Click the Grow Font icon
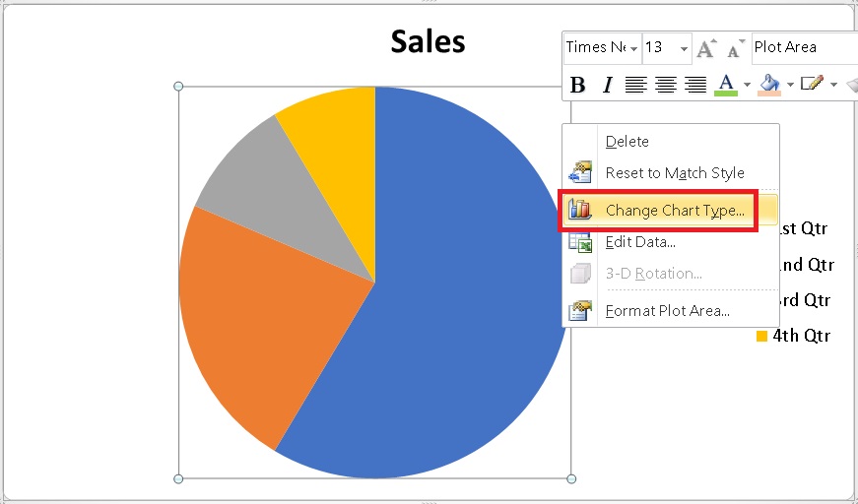 [x=705, y=48]
